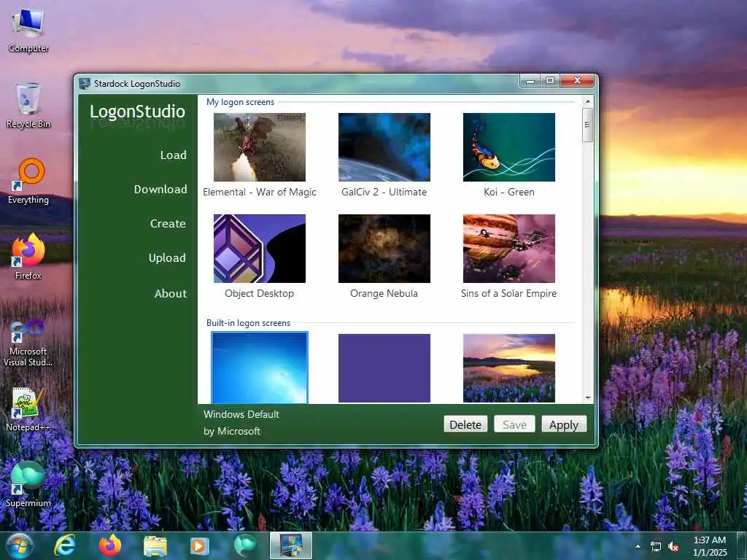Select the Sins of a Solar Empire thumbnail
This screenshot has height=560, width=747.
point(508,249)
